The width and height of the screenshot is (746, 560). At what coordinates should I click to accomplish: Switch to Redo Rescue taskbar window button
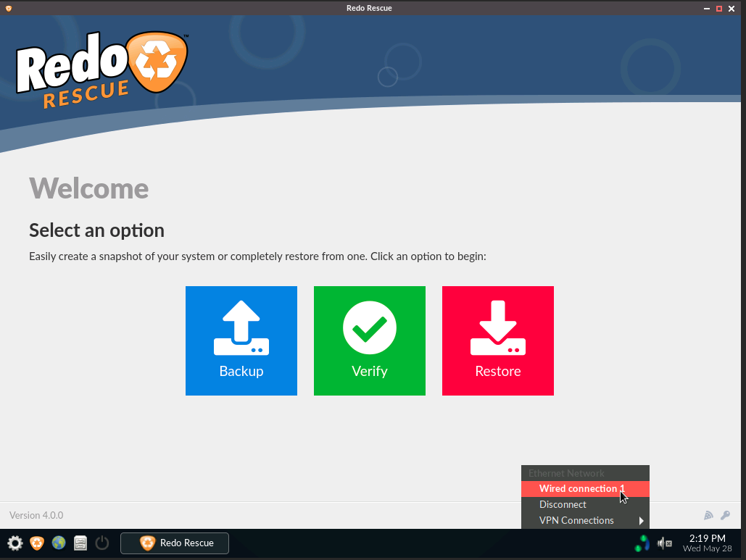pos(175,543)
